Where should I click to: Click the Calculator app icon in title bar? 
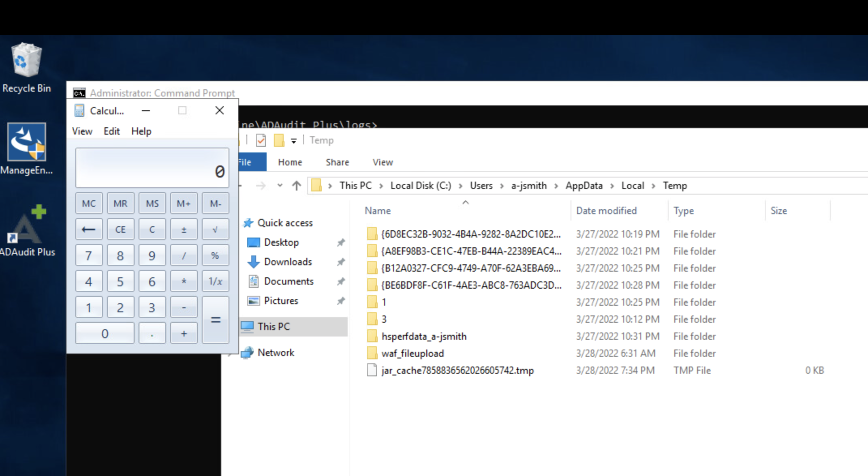click(x=79, y=111)
